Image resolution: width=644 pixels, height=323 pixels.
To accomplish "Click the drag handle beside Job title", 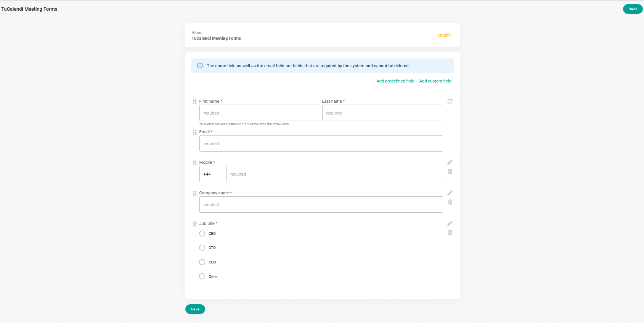I will 195,224.
